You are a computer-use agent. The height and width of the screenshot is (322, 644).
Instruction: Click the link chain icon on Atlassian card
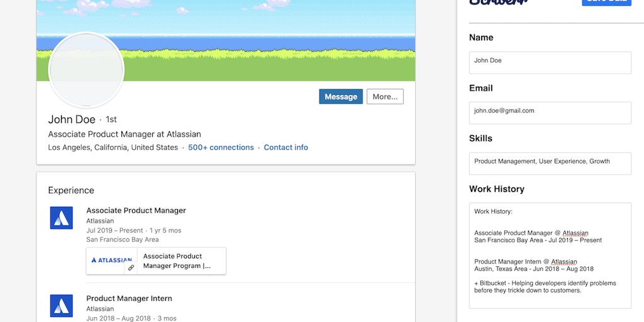[131, 268]
